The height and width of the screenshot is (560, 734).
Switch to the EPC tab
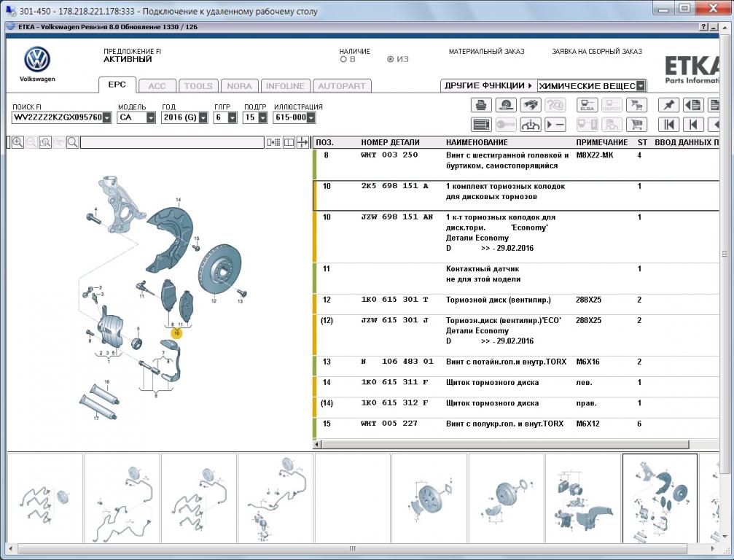117,85
